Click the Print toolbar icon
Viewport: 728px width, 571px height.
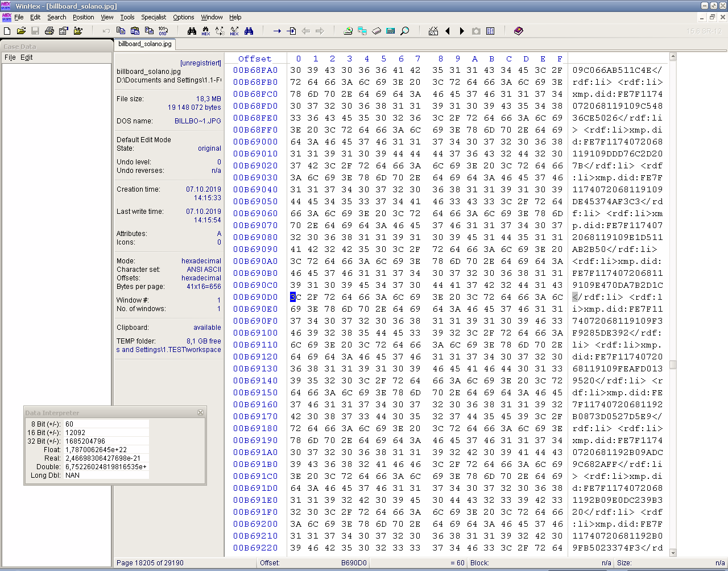pyautogui.click(x=49, y=31)
